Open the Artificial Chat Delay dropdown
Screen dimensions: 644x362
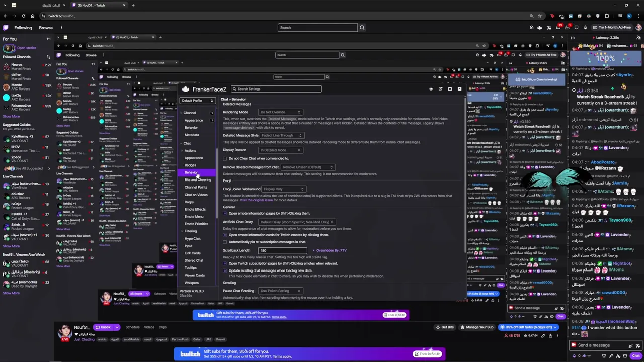[x=296, y=222]
